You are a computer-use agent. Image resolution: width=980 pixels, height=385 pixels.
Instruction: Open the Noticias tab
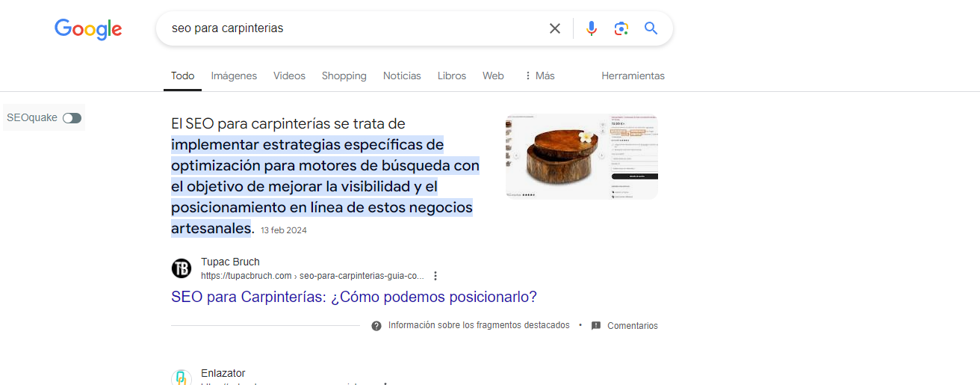coord(402,76)
